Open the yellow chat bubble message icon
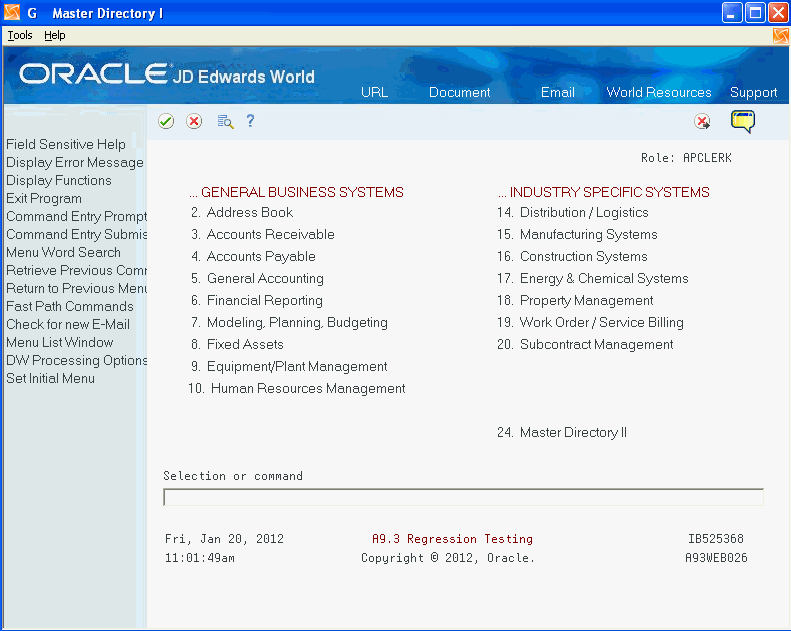This screenshot has width=791, height=631. pos(743,122)
